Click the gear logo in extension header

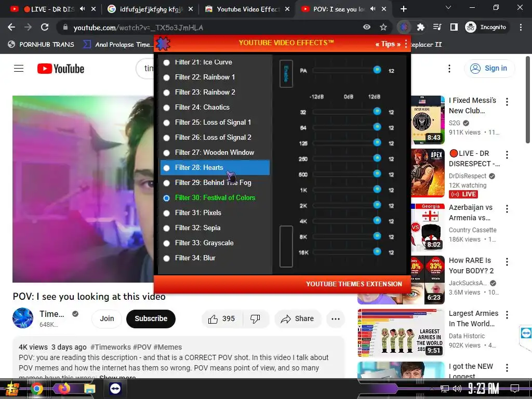[x=163, y=44]
